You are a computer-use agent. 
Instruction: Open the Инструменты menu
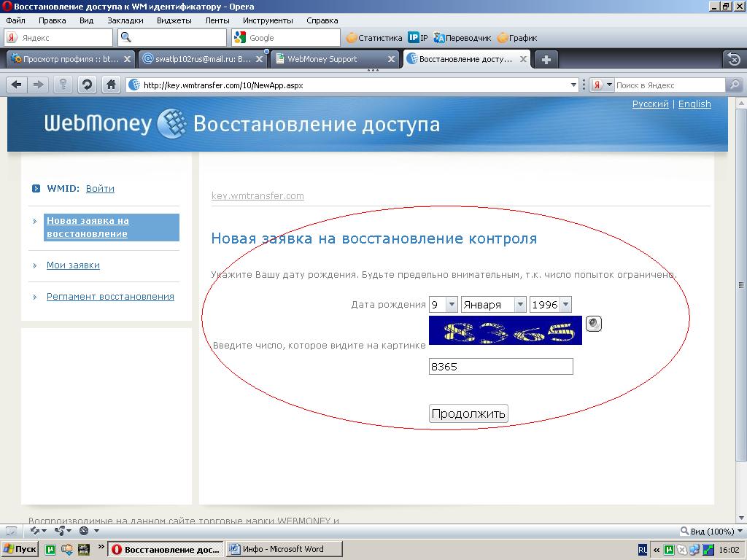(268, 20)
